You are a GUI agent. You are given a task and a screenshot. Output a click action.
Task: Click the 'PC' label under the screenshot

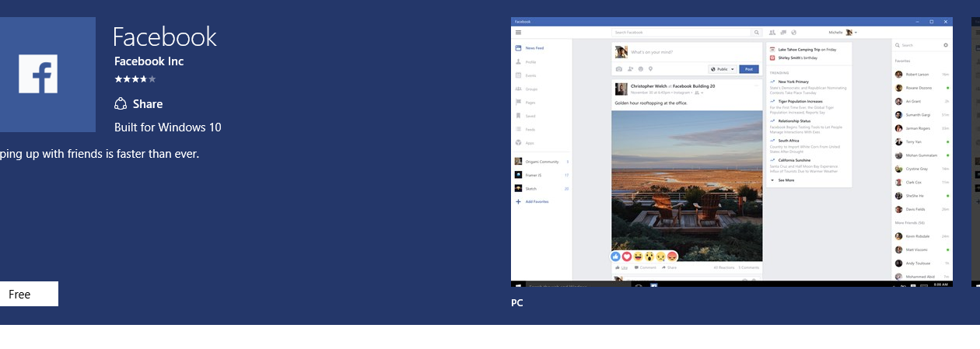tap(516, 303)
